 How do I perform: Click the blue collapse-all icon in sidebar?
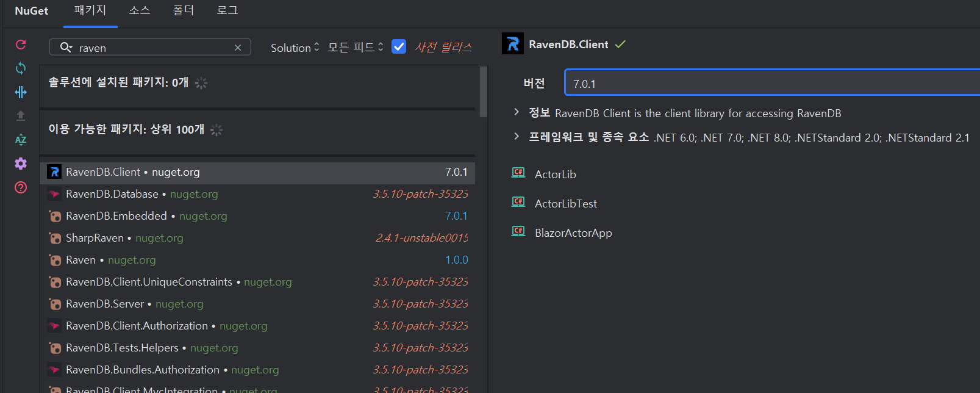(21, 92)
